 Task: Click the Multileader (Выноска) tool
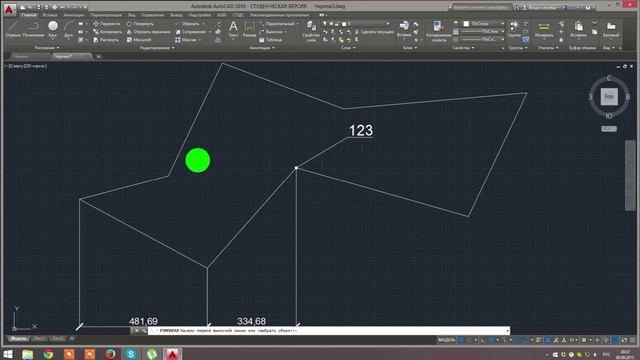(x=271, y=32)
